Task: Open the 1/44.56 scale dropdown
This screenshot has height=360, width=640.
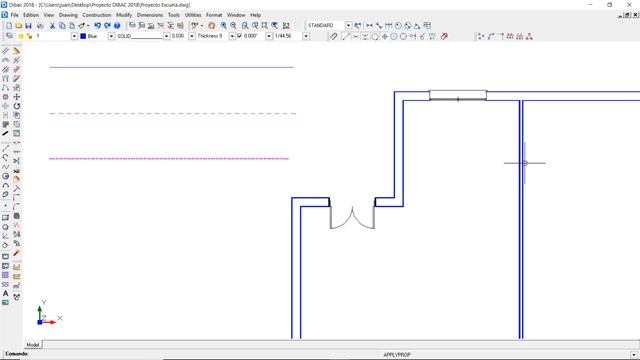Action: (x=306, y=36)
